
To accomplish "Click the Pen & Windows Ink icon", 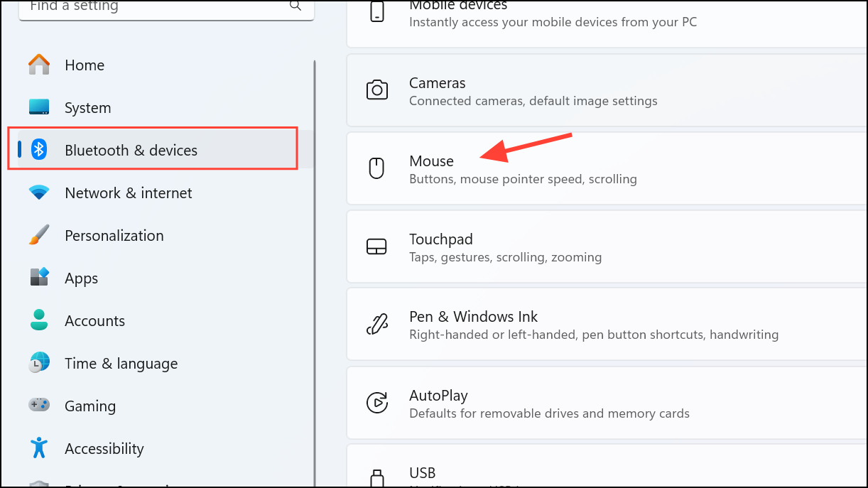I will [376, 324].
